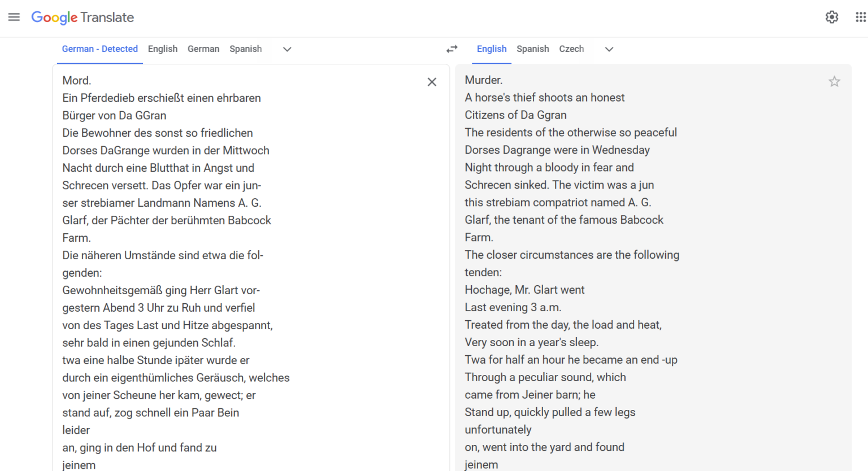868x471 pixels.
Task: Select the German - Detected source tab
Action: (99, 49)
